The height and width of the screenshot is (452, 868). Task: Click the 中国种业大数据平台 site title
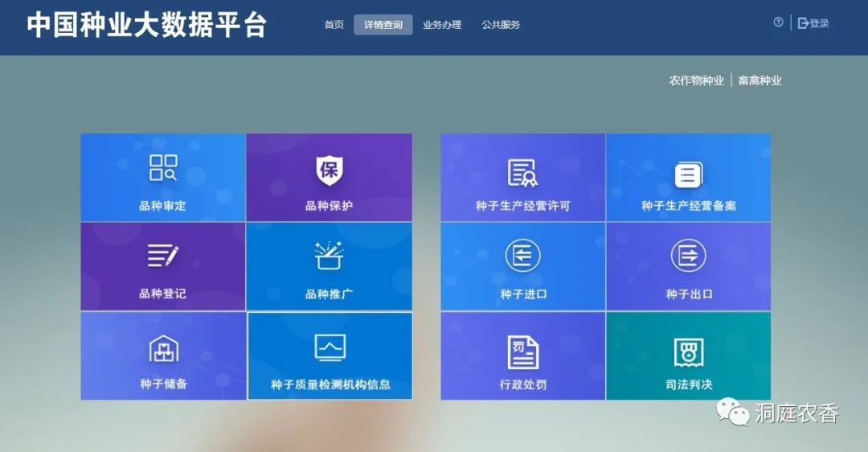pos(147,26)
